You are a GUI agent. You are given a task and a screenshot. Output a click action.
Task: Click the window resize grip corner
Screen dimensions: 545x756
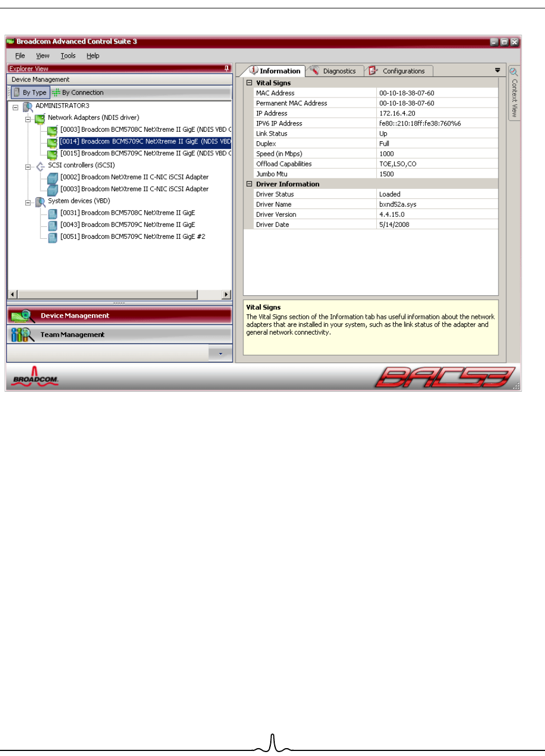[x=516, y=386]
